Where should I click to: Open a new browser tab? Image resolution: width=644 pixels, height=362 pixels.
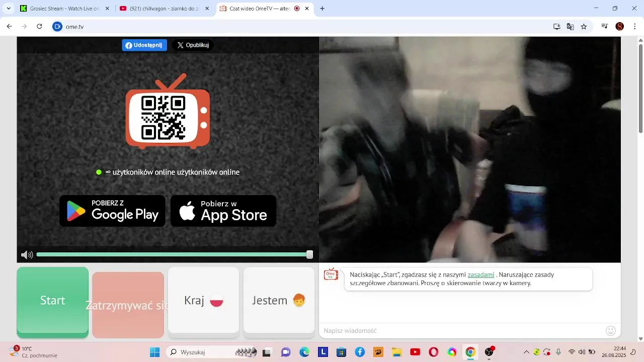click(x=322, y=9)
